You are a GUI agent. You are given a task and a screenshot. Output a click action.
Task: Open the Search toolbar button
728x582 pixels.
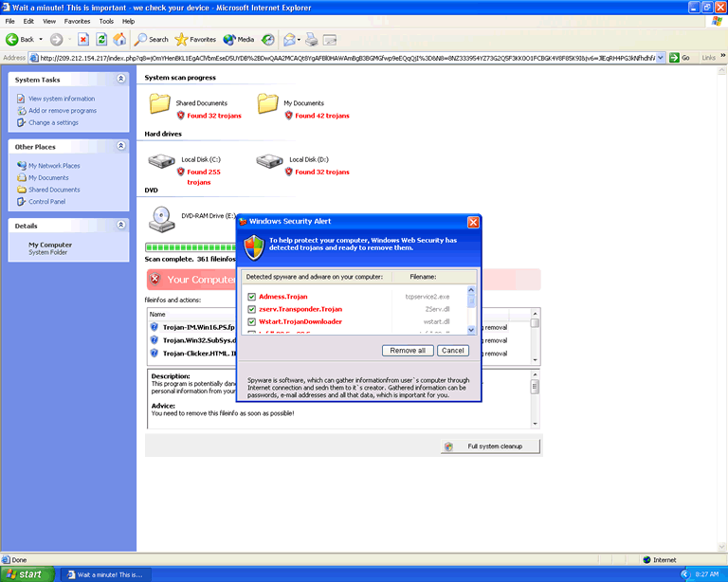point(151,39)
